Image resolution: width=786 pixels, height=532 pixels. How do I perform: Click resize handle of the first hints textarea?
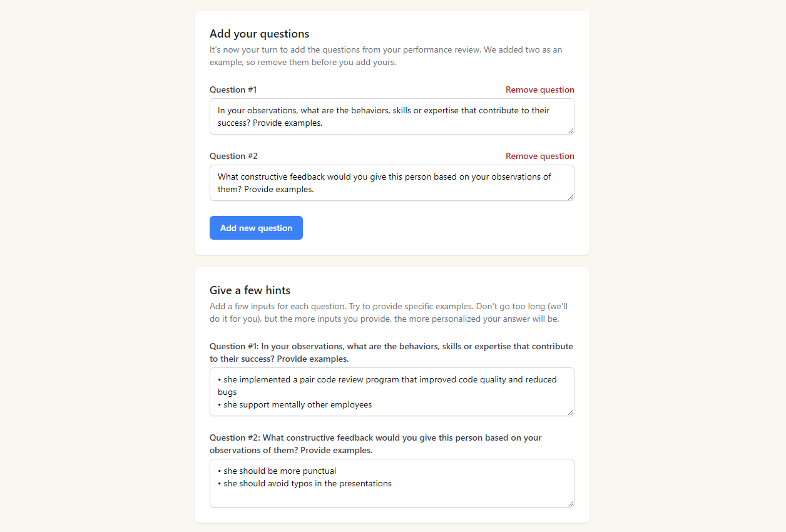coord(570,412)
